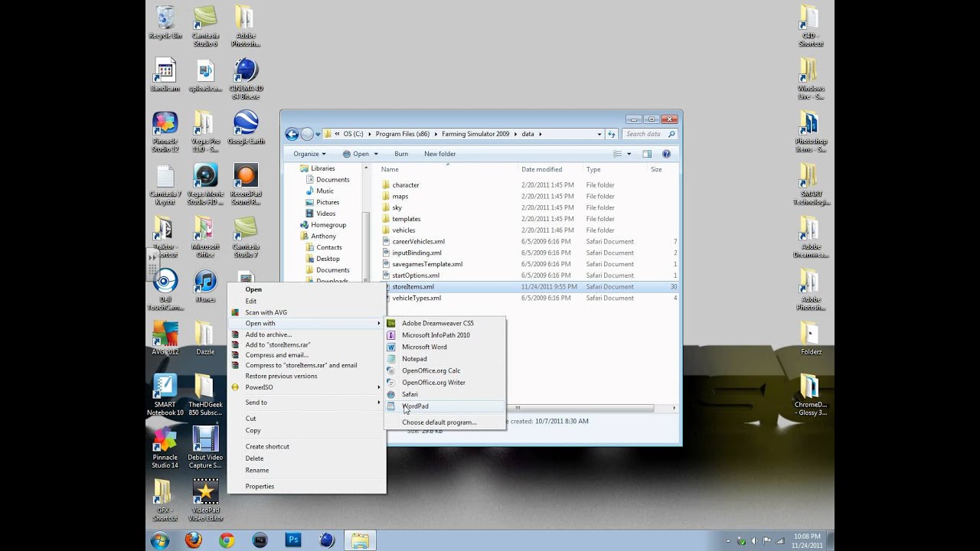Click the Photoshop taskbar icon
Screen dimensions: 980x551
tap(293, 540)
